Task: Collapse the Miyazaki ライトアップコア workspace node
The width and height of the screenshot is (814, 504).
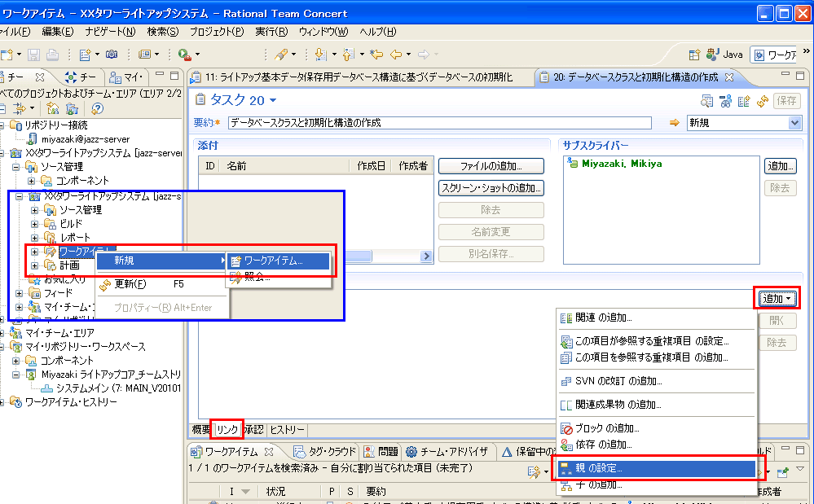Action: pyautogui.click(x=16, y=375)
